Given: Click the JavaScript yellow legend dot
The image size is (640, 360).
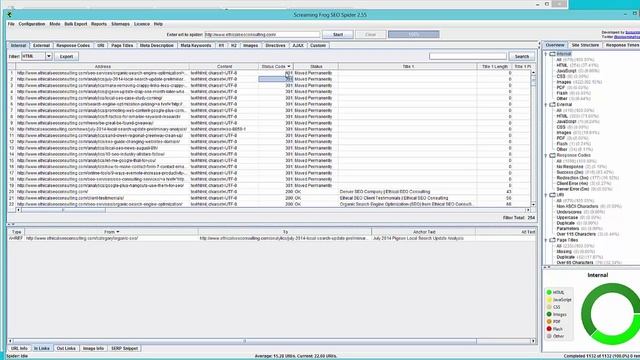Looking at the screenshot, I should [549, 300].
